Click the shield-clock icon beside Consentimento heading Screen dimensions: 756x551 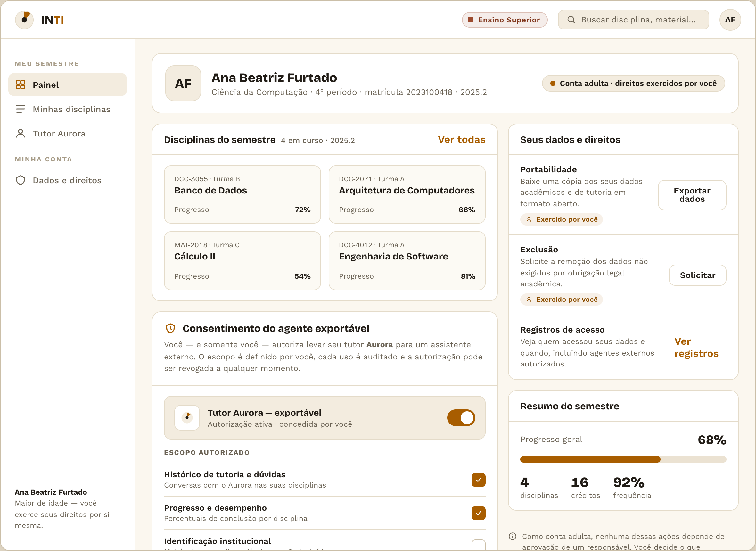170,329
